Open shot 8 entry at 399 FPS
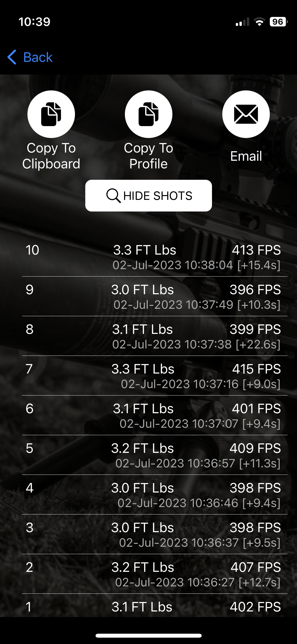 155,336
